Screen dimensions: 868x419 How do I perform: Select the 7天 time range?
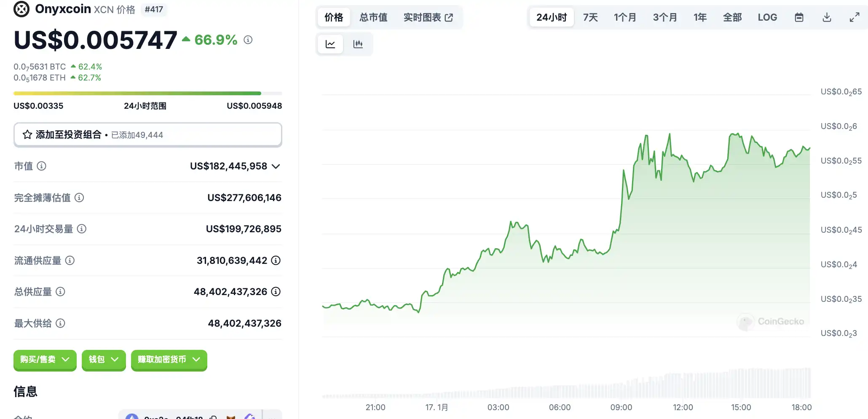click(590, 17)
